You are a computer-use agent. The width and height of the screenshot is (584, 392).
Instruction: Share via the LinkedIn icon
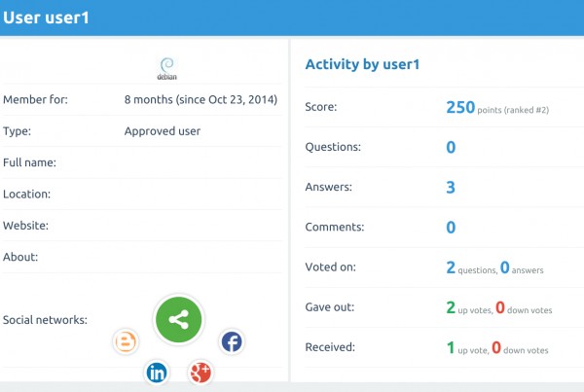158,372
